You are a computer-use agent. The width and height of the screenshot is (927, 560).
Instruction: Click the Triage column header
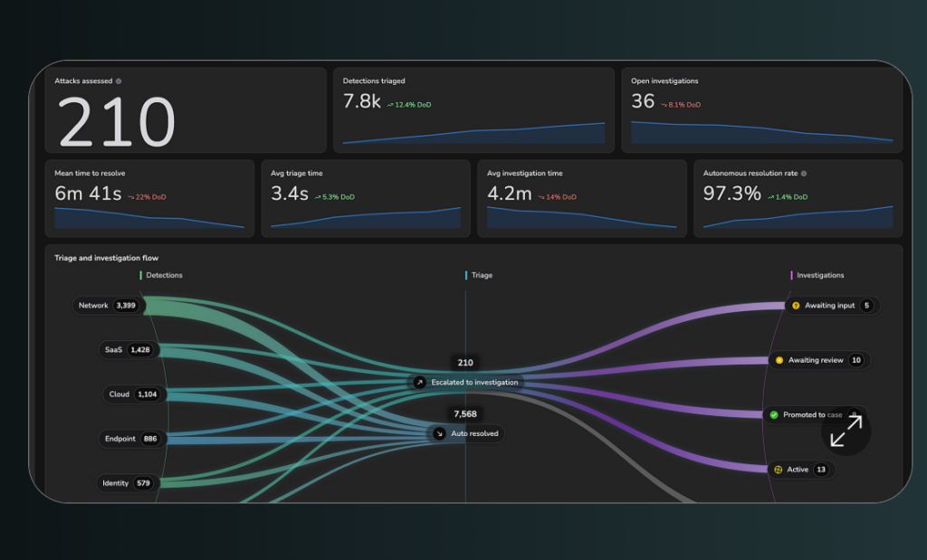point(479,275)
